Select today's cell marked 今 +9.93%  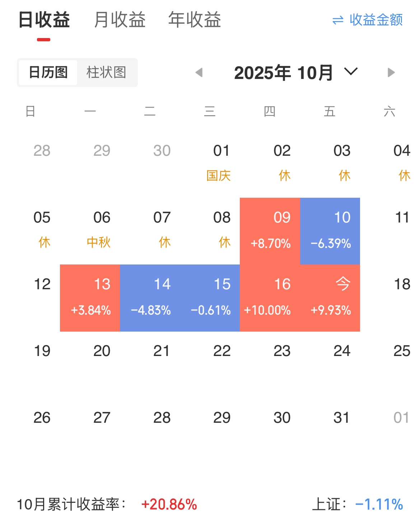[330, 298]
